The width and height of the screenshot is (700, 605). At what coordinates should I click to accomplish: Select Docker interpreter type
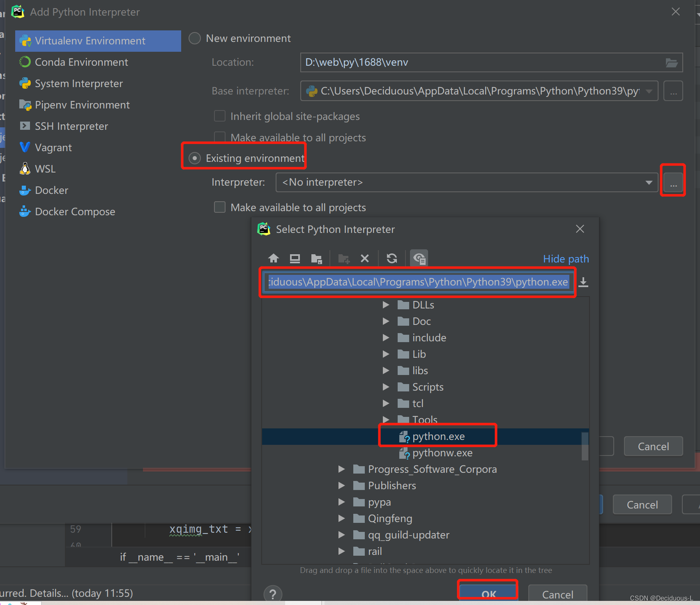98,190
